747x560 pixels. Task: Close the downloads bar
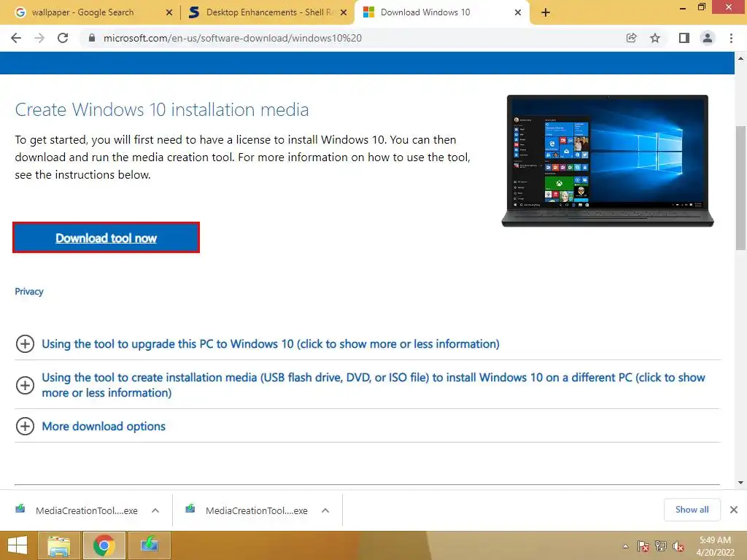(x=734, y=510)
